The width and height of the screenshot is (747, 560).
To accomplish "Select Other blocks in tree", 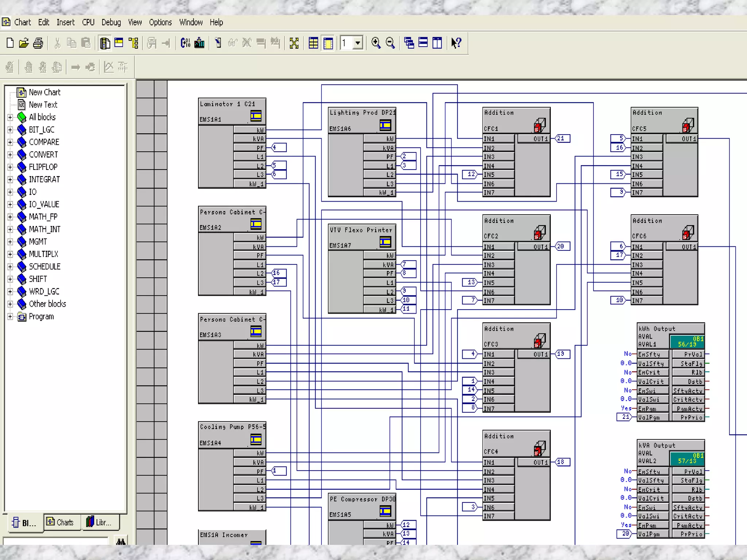I will 47,304.
